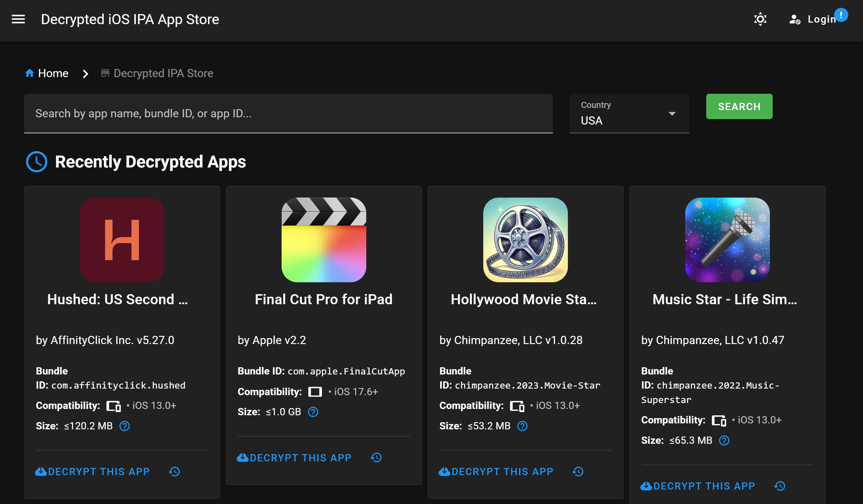Image resolution: width=863 pixels, height=504 pixels.
Task: Click 'by AffinityClick Inc. v5.27.0' text
Action: click(105, 340)
